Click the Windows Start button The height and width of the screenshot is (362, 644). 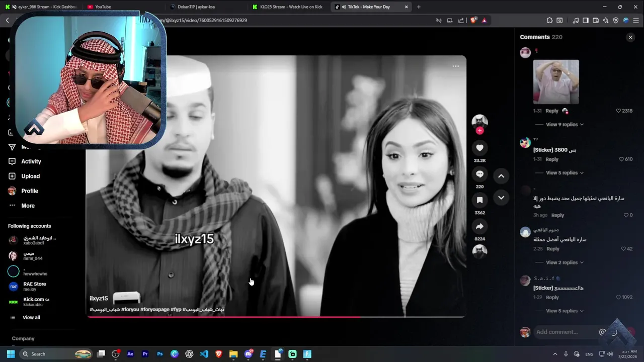[x=11, y=354]
